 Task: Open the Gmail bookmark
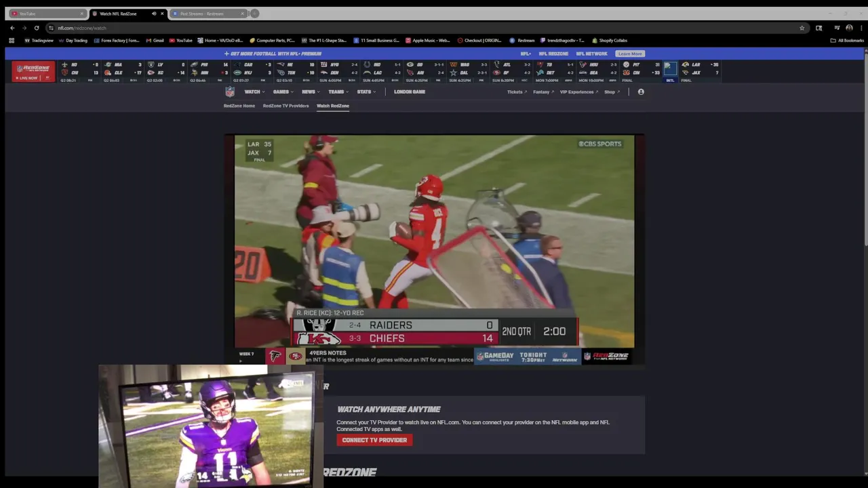155,40
